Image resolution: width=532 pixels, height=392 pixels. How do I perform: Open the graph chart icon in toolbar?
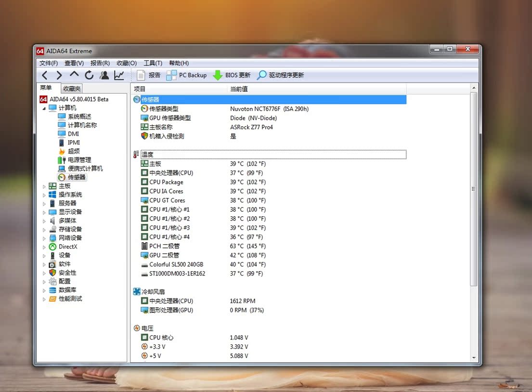119,75
